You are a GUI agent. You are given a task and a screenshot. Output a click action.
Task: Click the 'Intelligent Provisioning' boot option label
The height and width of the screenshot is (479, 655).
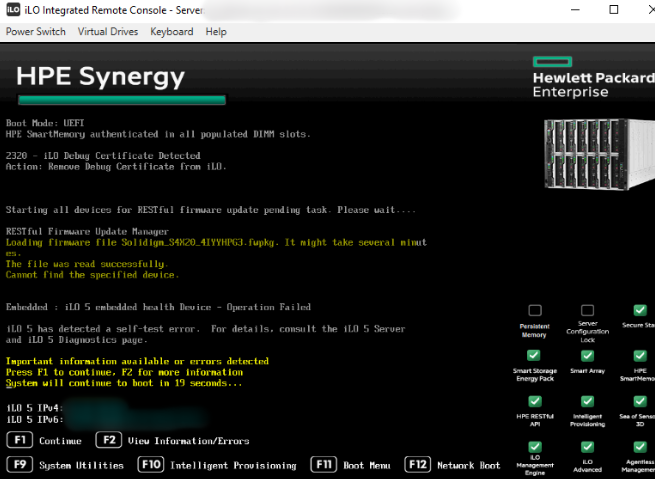(x=233, y=465)
